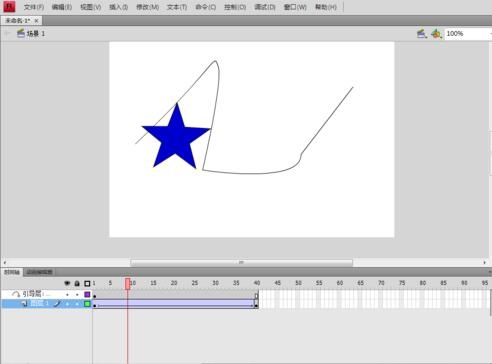492x364 pixels.
Task: Toggle lock all layers padlock icon
Action: (77, 283)
